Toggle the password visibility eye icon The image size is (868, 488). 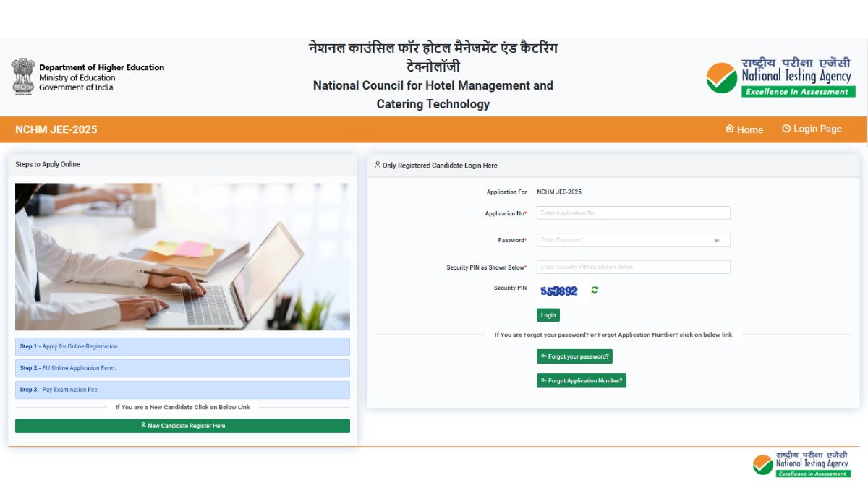[717, 239]
